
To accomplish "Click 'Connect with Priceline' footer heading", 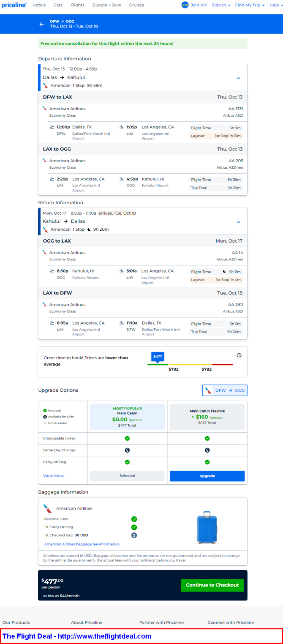I will tap(231, 622).
